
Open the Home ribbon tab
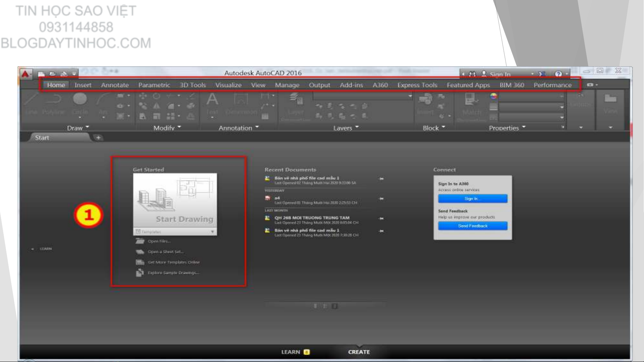click(x=56, y=85)
